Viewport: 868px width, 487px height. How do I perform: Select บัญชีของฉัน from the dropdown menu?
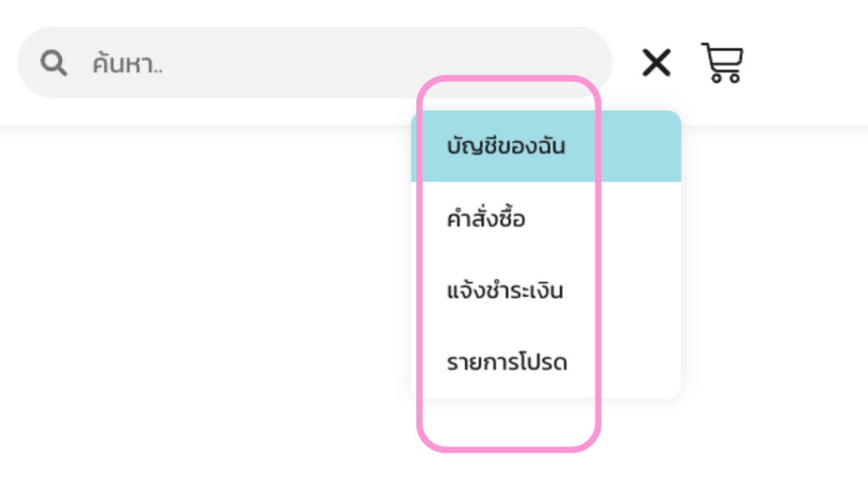point(506,147)
